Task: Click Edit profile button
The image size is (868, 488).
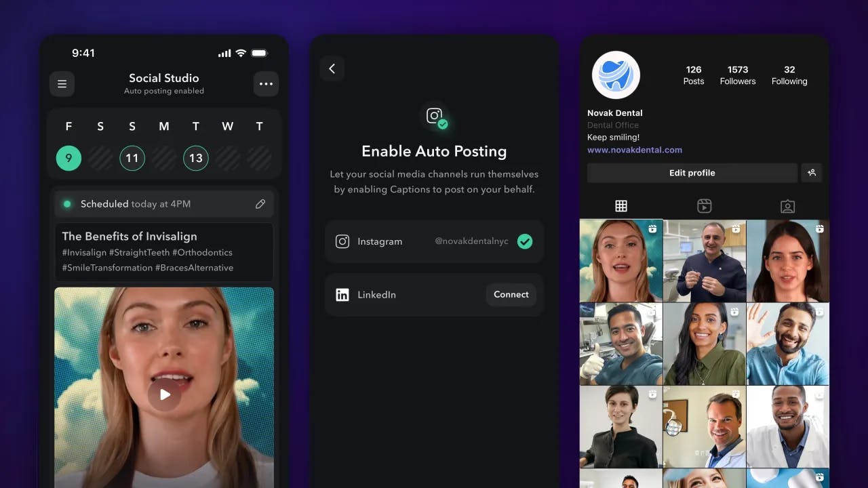Action: 692,173
